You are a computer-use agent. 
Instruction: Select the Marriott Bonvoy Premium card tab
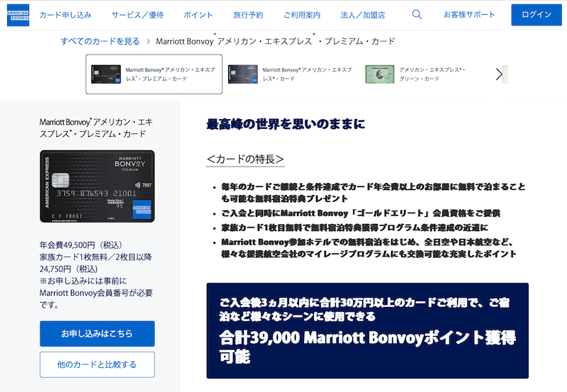pos(154,74)
